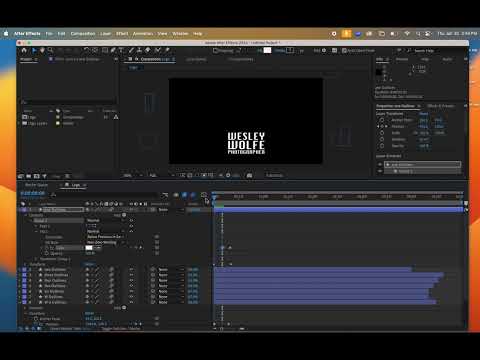Toggle visibility eye of first Layer Contents item
Screen dimensions: 480x360
point(380,165)
